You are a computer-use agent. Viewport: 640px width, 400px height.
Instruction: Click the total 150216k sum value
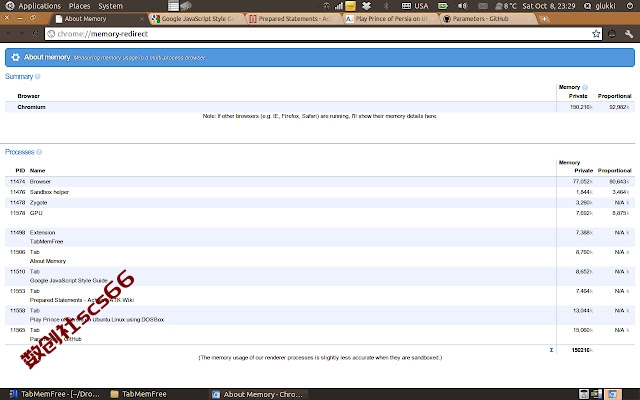pos(582,350)
